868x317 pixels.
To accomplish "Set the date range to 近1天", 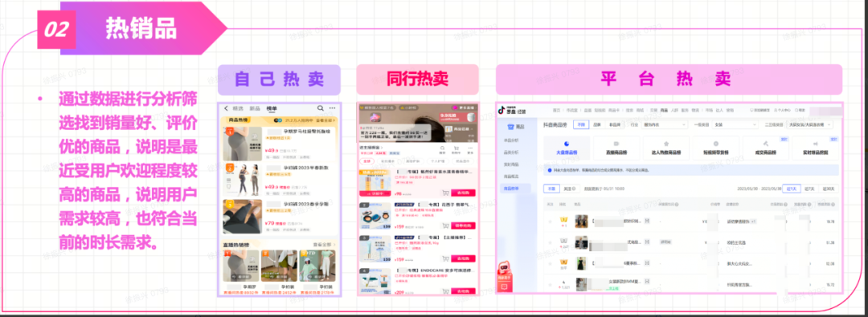I will 792,189.
